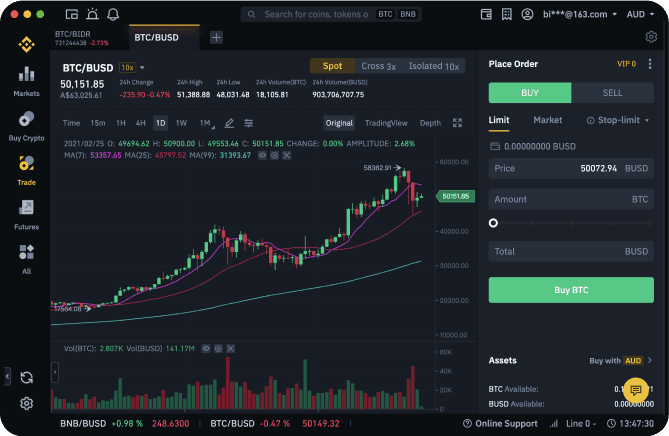The image size is (669, 436).
Task: Open the AUD currency dropdown
Action: pos(638,15)
